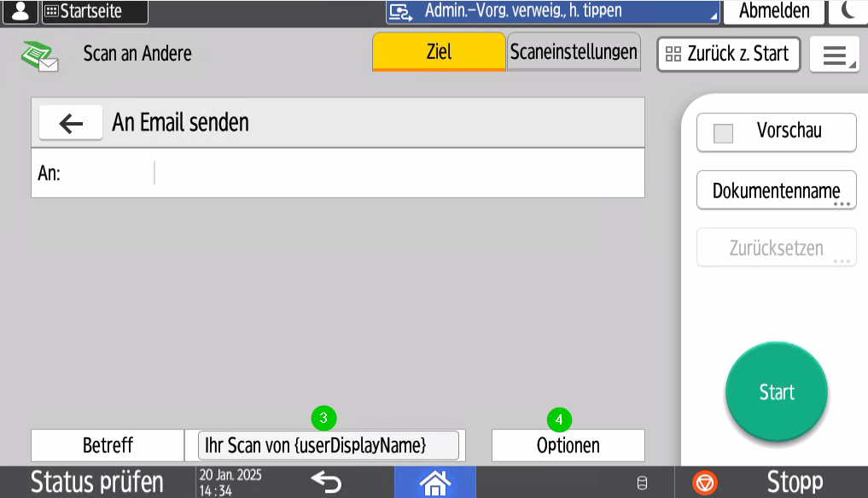Tap the user login icon
This screenshot has width=868, height=498.
coord(20,11)
